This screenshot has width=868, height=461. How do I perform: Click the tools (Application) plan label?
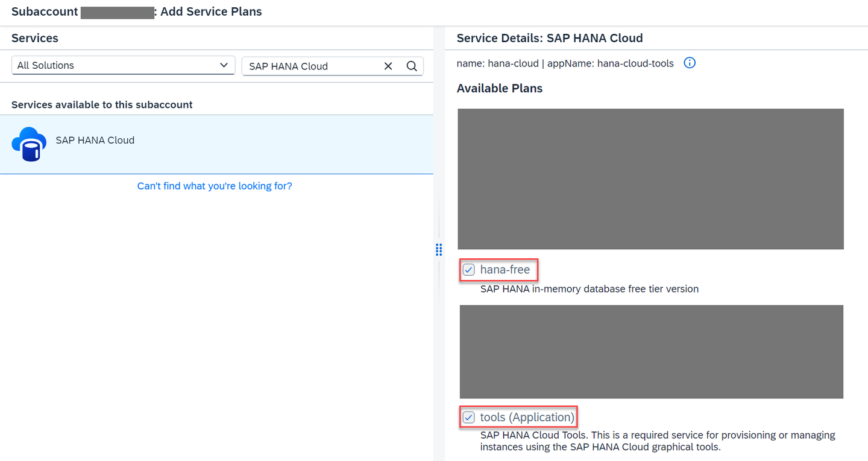tap(527, 417)
